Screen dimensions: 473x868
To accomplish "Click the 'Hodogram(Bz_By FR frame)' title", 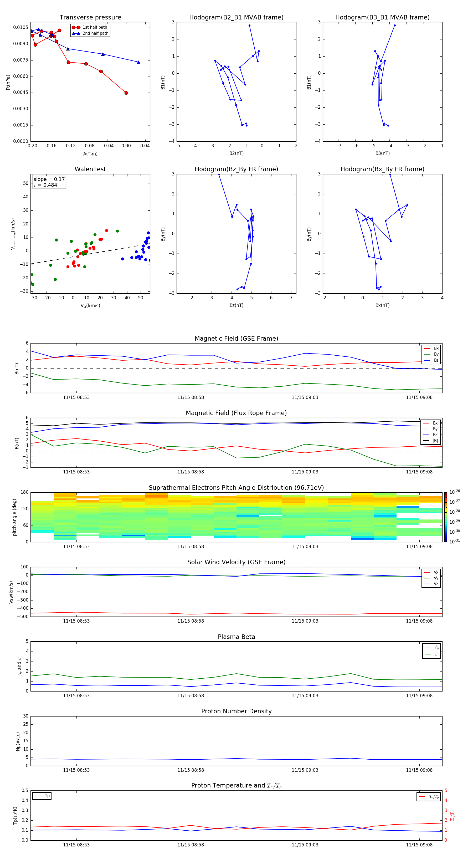I will pyautogui.click(x=236, y=169).
